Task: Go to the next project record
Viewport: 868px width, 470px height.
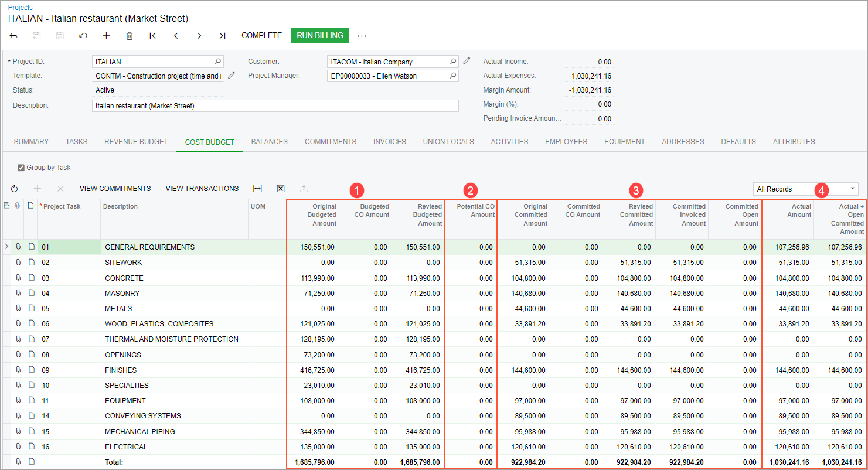Action: (199, 36)
